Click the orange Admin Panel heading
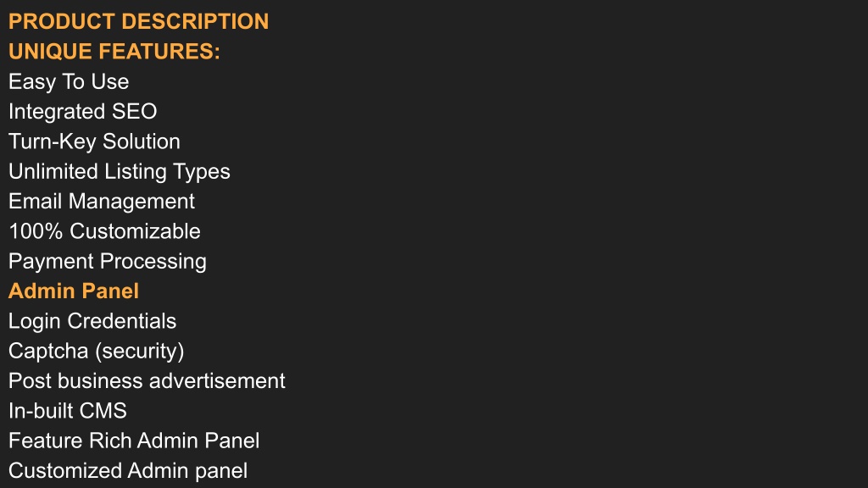Image resolution: width=868 pixels, height=488 pixels. point(74,291)
